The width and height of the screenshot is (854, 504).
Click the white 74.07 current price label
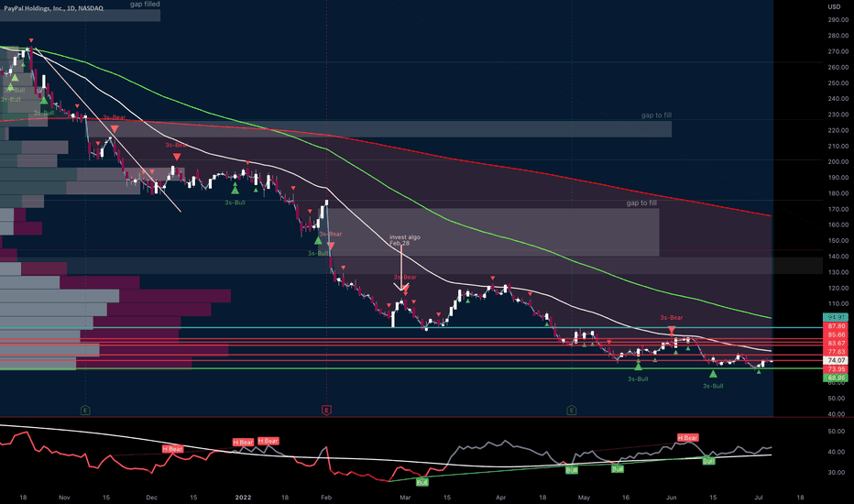(x=835, y=361)
